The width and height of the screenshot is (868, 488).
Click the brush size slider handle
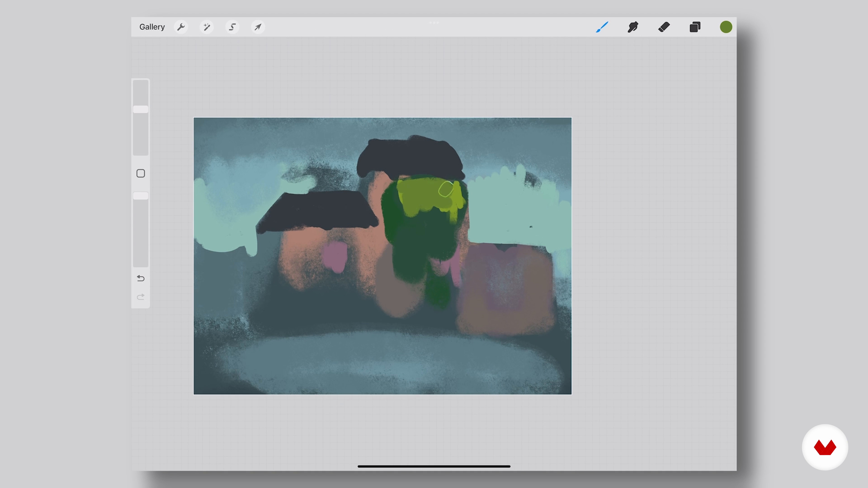[141, 109]
